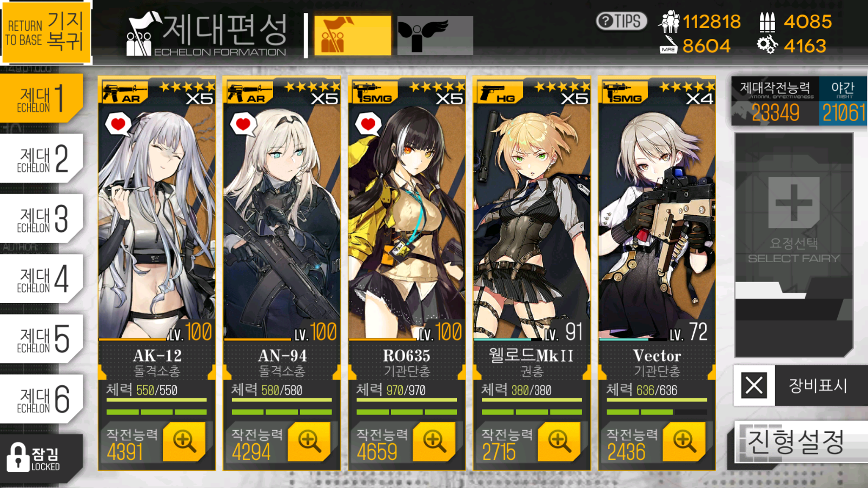Open the Select Fairy slot

click(x=793, y=245)
